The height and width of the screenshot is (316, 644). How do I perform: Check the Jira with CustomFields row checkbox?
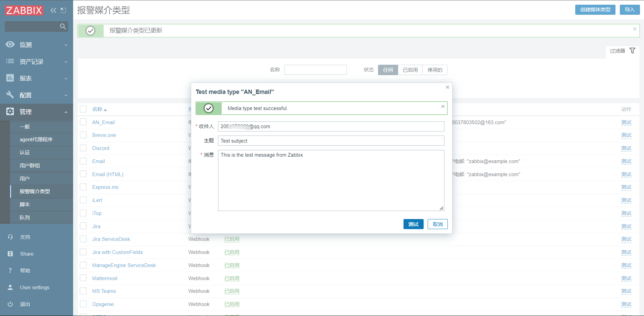[x=83, y=252]
